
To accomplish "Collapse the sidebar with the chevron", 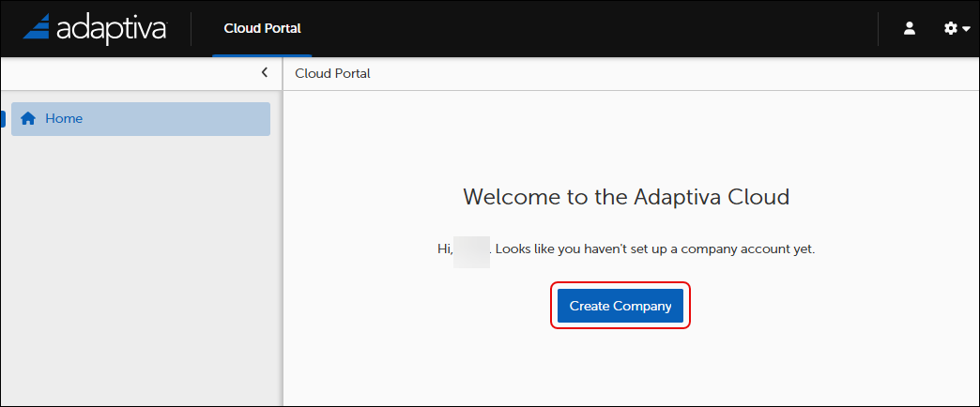I will (x=265, y=72).
